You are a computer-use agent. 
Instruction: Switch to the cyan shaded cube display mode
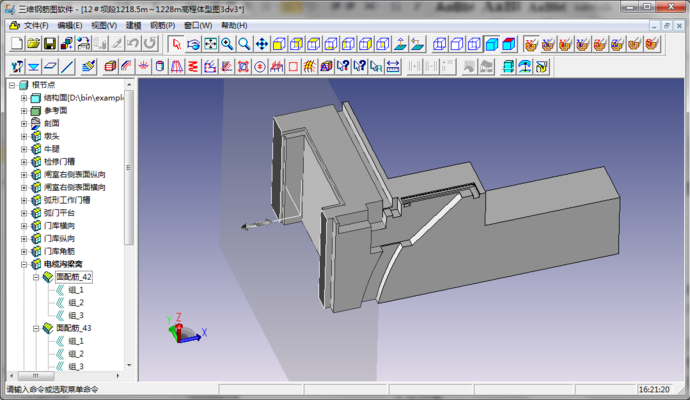pos(492,44)
